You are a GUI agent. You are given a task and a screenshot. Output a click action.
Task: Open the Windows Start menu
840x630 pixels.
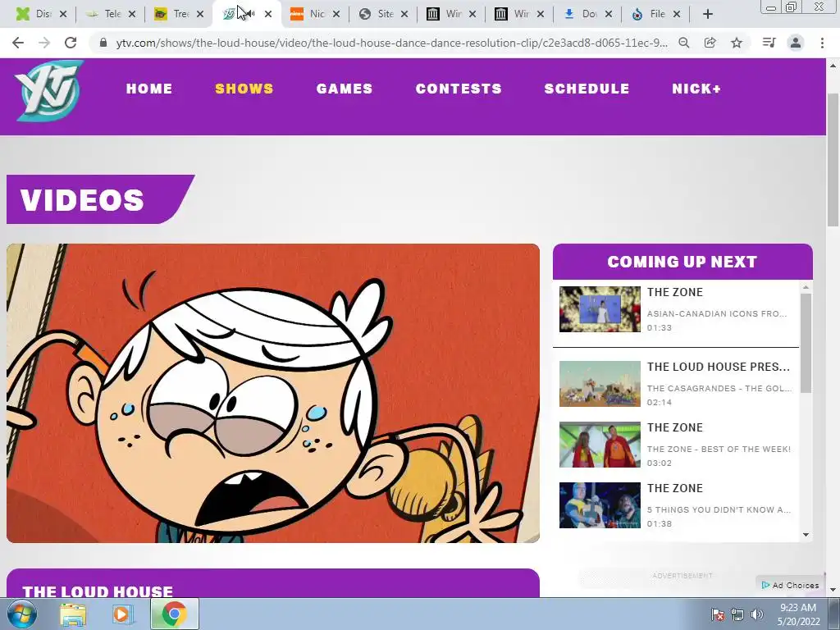[x=22, y=614]
